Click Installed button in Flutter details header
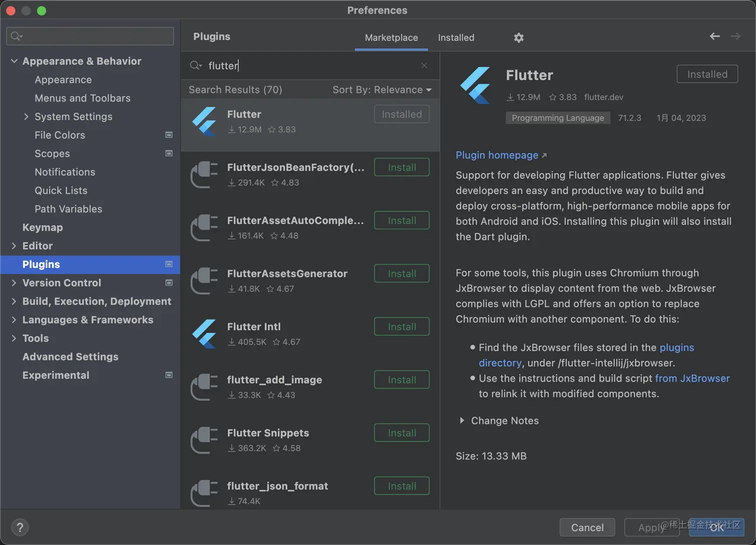The image size is (756, 545). (x=707, y=74)
